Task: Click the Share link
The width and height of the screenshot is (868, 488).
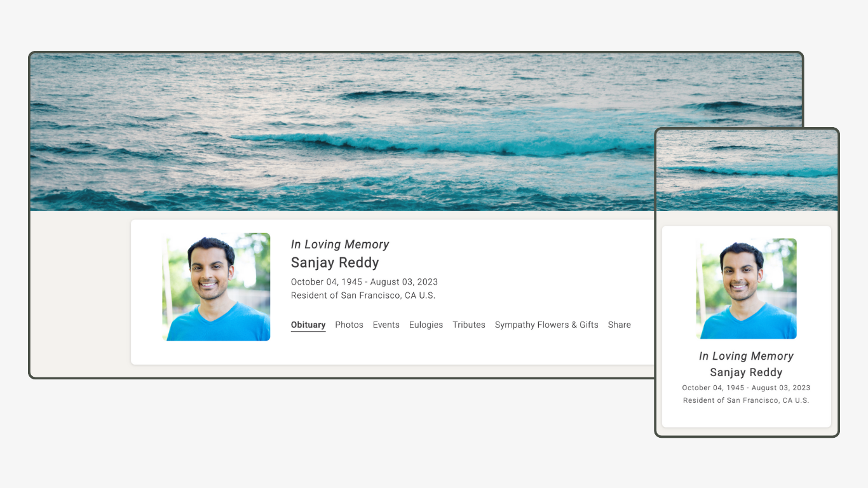Action: click(619, 325)
